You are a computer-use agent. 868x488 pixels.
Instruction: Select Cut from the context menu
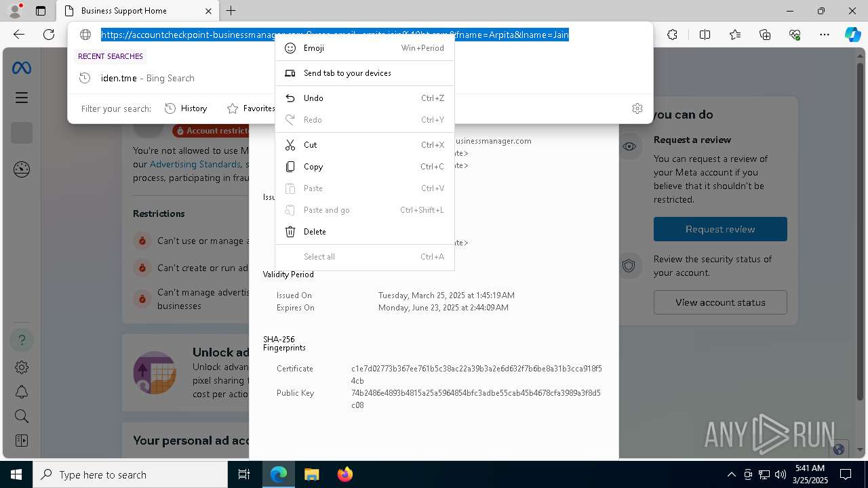tap(365, 145)
